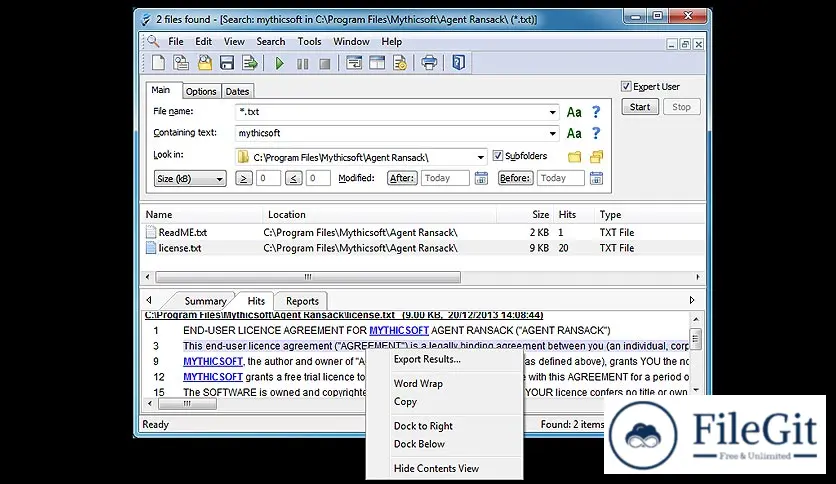This screenshot has height=484, width=836.
Task: Click the results list horizontal scrollbar thumb
Action: point(308,277)
